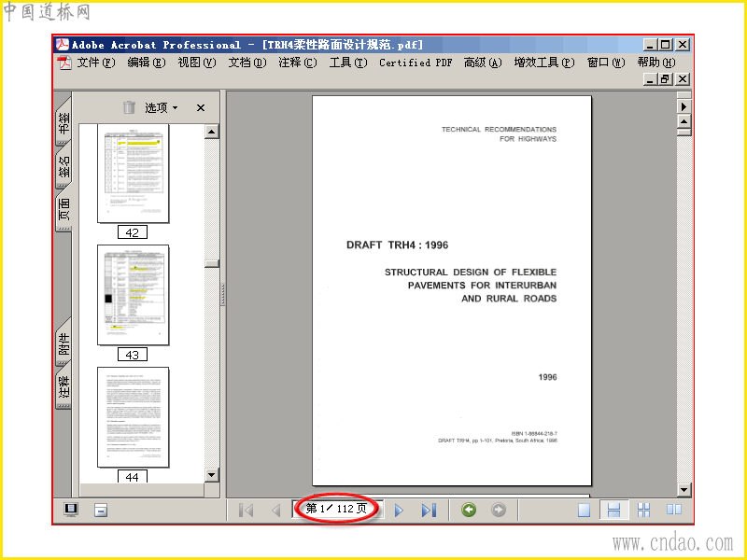Viewport: 747px width, 560px height.
Task: Delete selected page with trash icon
Action: click(x=129, y=107)
